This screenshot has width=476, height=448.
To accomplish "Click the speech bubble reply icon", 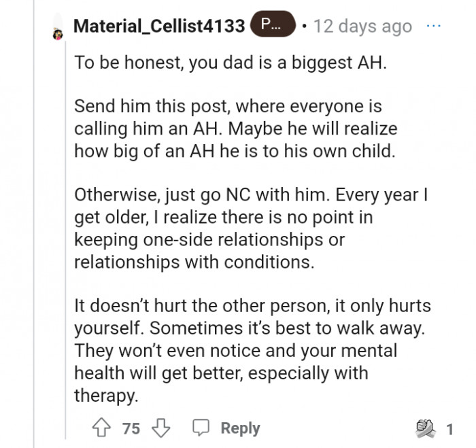I will pos(200,428).
